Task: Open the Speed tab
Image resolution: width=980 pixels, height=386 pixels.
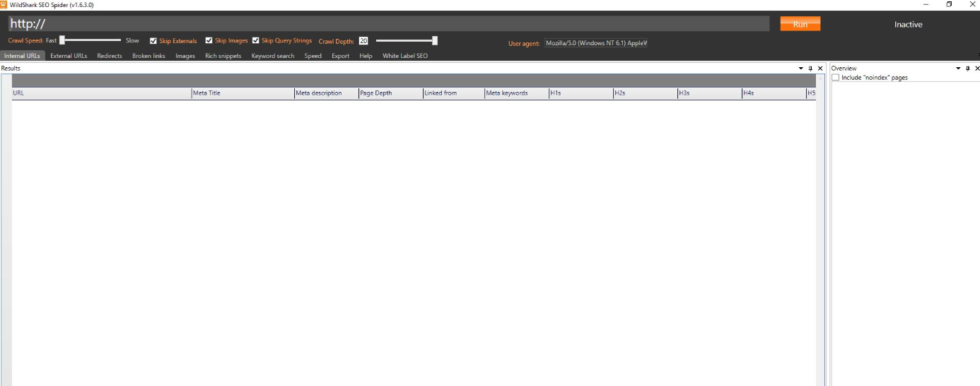Action: (x=313, y=56)
